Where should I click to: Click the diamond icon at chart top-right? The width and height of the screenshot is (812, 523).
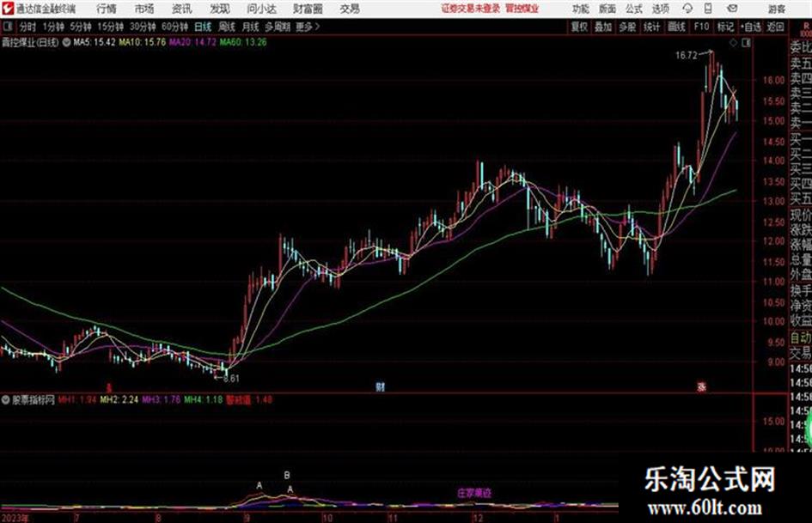click(x=733, y=43)
